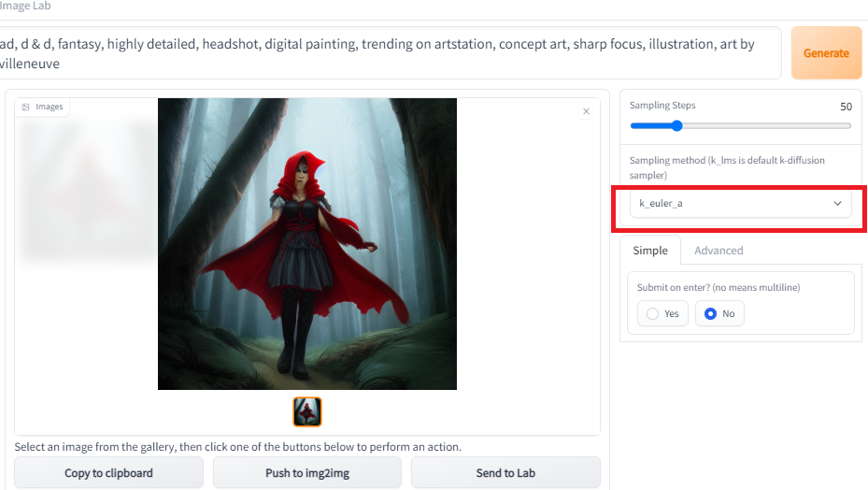Click Copy to clipboard button
This screenshot has height=490, width=868.
pos(108,473)
